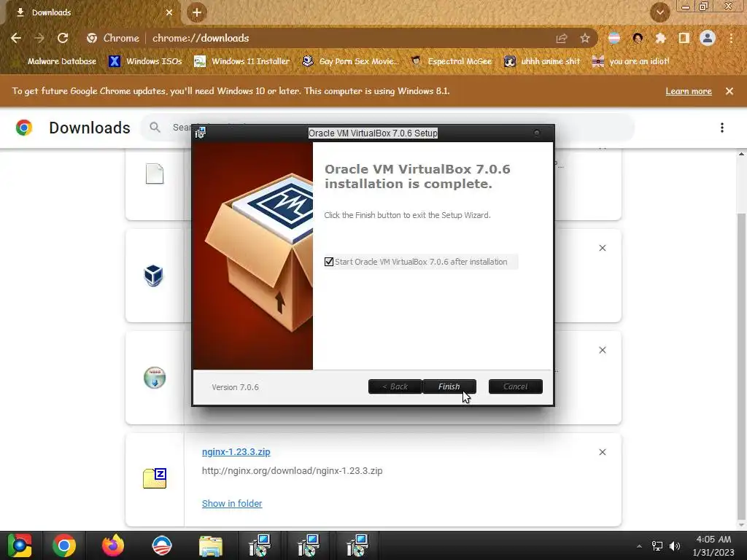Reload the Downloads page

(63, 38)
